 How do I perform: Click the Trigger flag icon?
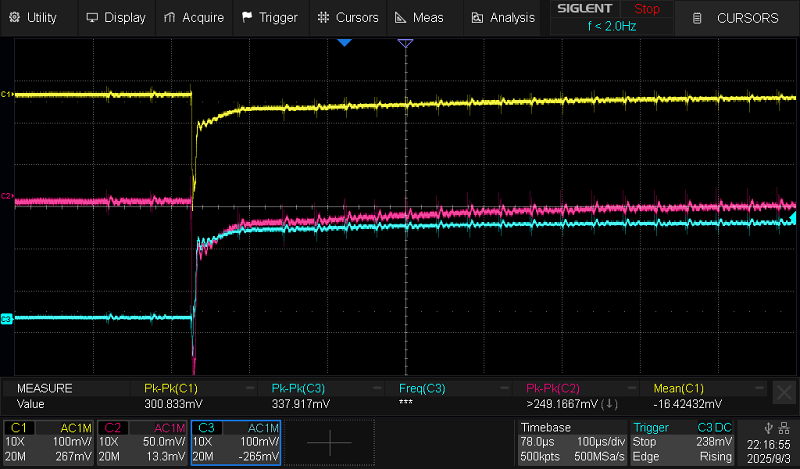click(247, 17)
